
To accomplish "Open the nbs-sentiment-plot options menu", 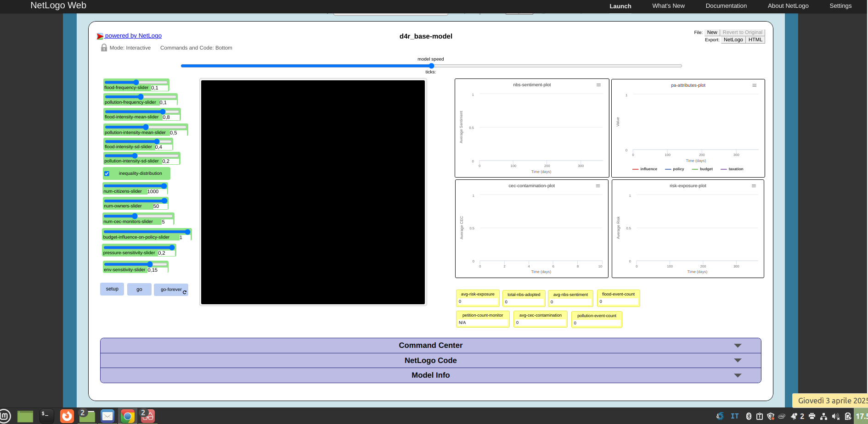I will point(598,84).
